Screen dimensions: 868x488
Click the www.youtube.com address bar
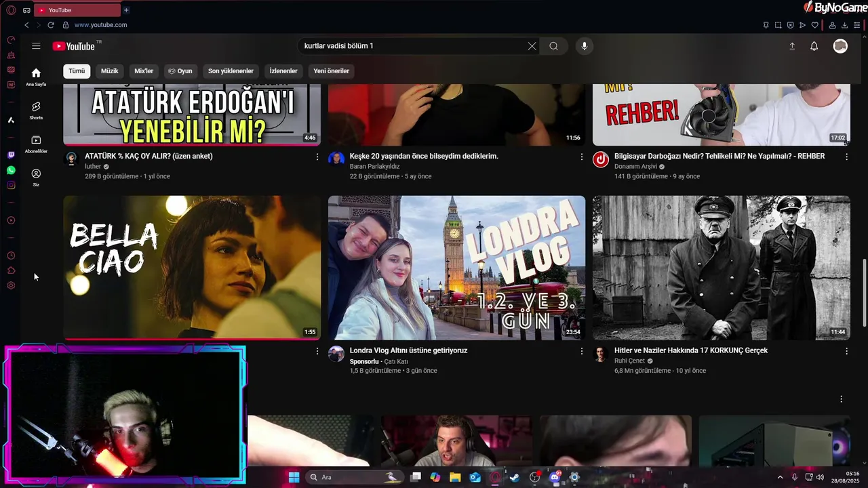click(x=100, y=25)
